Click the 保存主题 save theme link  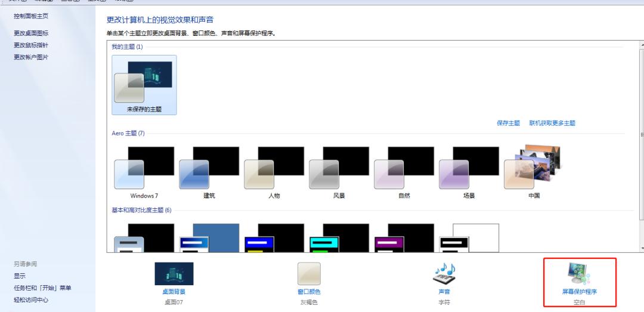pos(508,123)
